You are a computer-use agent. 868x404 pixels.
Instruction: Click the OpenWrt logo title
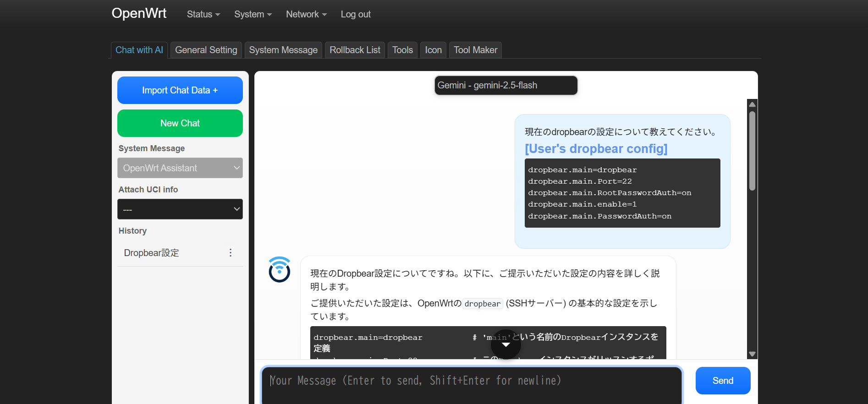pyautogui.click(x=139, y=13)
